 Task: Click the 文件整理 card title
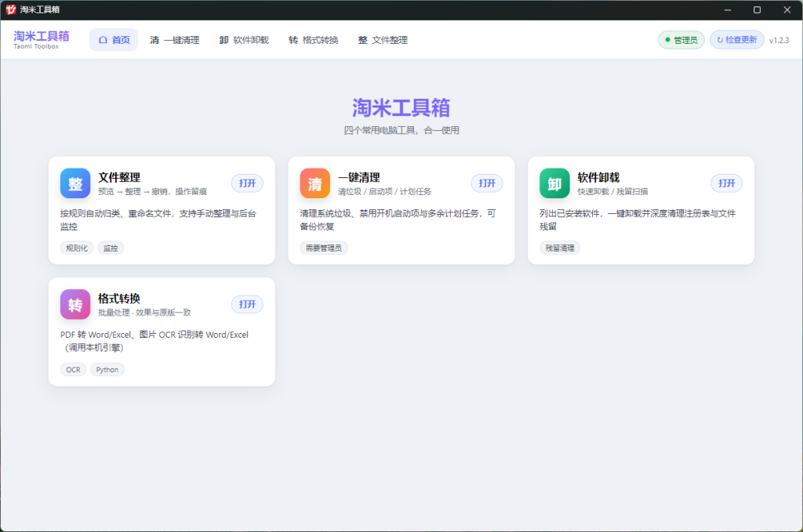pyautogui.click(x=119, y=178)
